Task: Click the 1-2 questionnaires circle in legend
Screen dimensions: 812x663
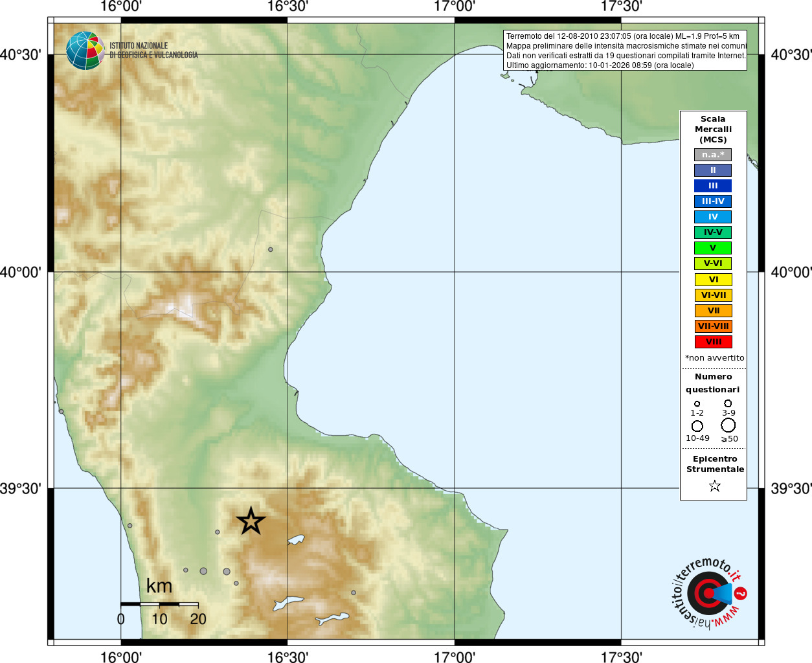Action: pyautogui.click(x=697, y=404)
